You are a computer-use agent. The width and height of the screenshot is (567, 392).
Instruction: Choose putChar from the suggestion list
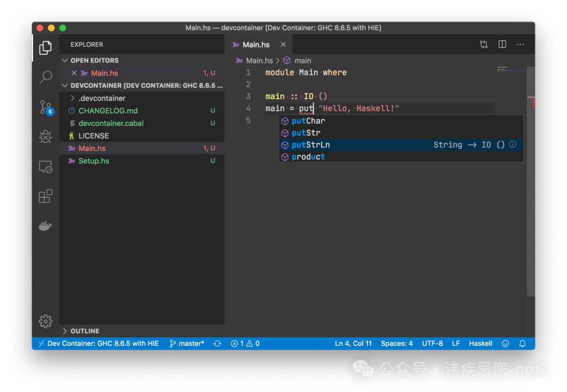click(x=401, y=121)
